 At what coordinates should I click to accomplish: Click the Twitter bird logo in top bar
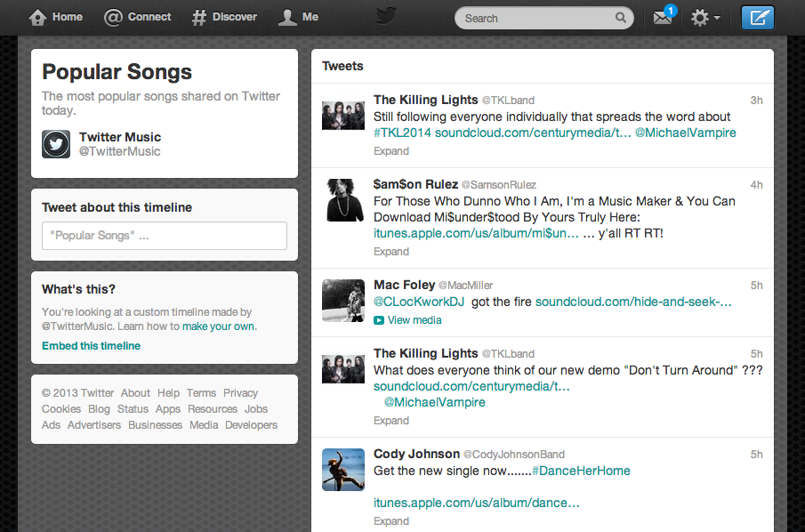pyautogui.click(x=386, y=16)
